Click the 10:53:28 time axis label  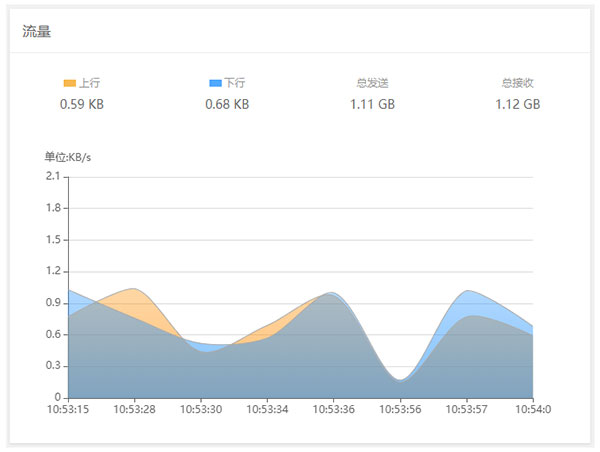134,410
